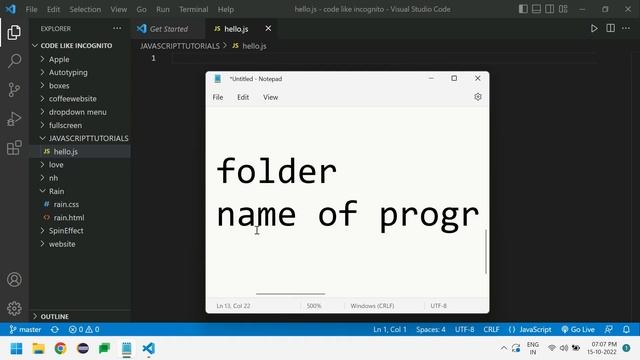
Task: Expand the Autotyping folder
Action: (80, 72)
